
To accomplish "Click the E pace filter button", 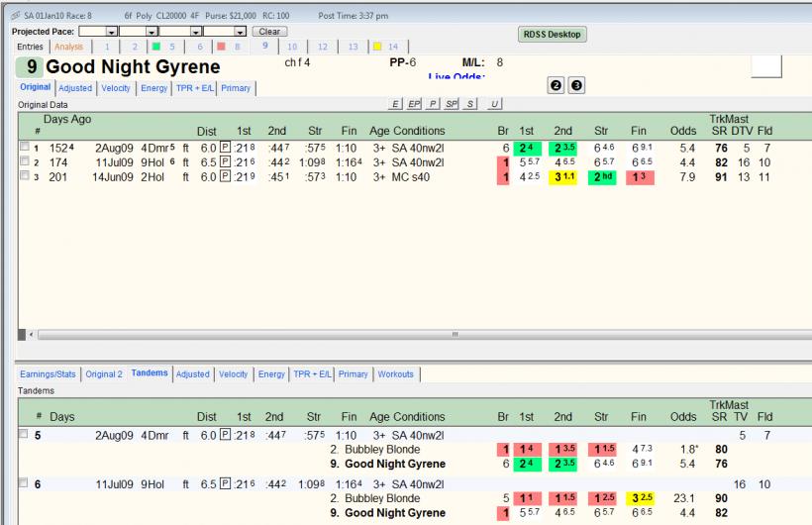I will (x=395, y=104).
